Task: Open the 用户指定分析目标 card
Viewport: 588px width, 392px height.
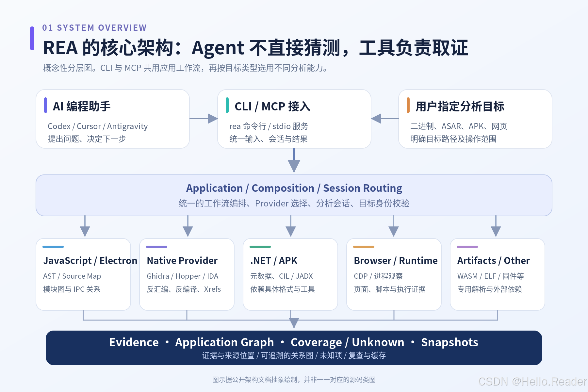Action: (x=475, y=119)
